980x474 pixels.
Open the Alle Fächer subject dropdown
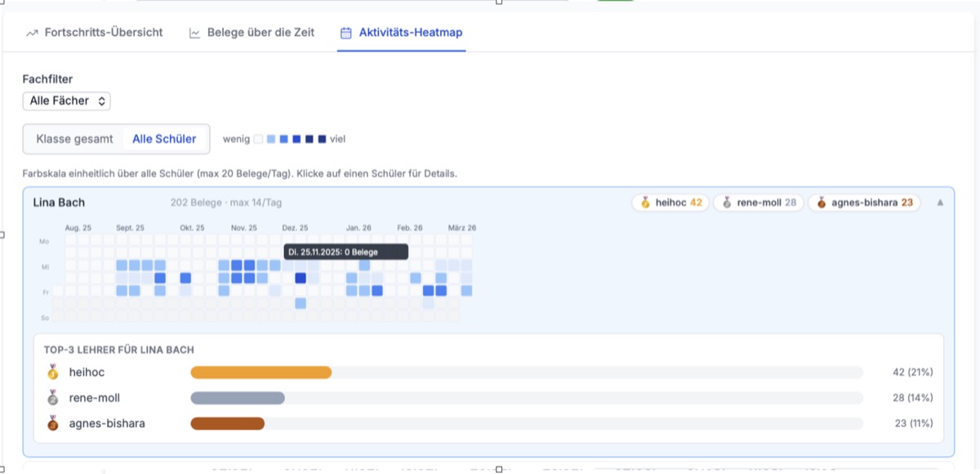click(66, 101)
